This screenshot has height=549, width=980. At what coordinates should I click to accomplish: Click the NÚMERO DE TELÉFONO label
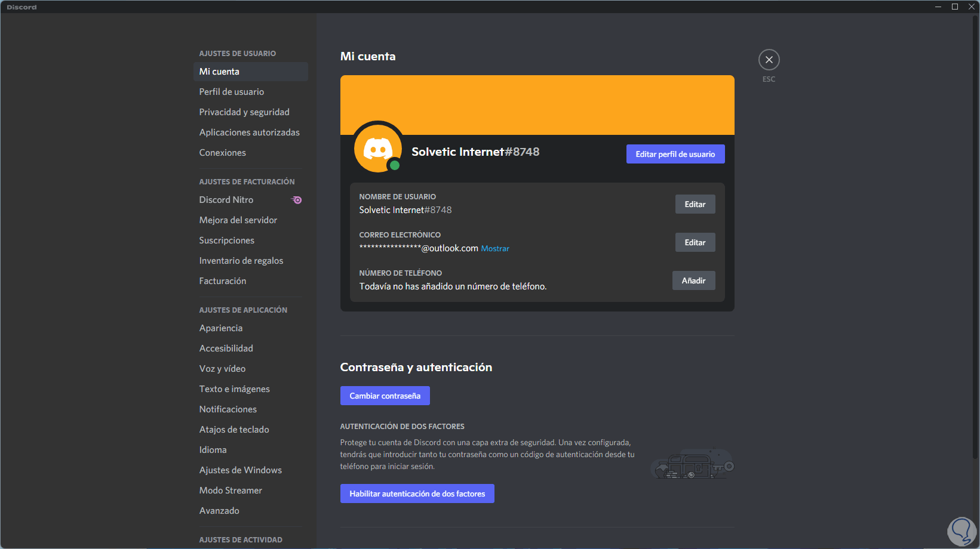(401, 273)
